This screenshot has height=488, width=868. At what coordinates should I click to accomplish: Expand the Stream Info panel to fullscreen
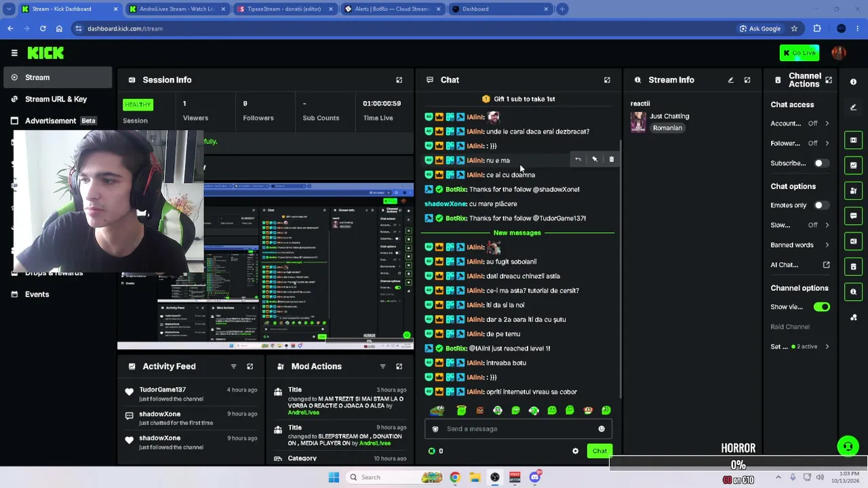pos(747,80)
